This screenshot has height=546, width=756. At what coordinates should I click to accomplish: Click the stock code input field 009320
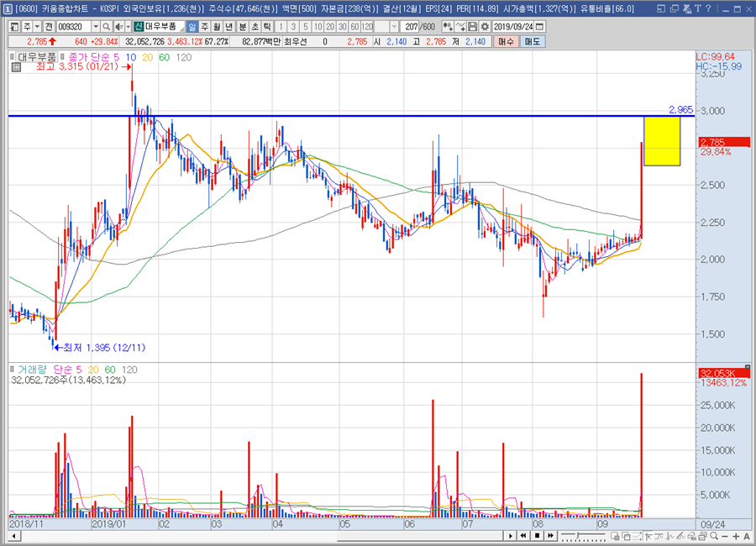click(x=74, y=27)
